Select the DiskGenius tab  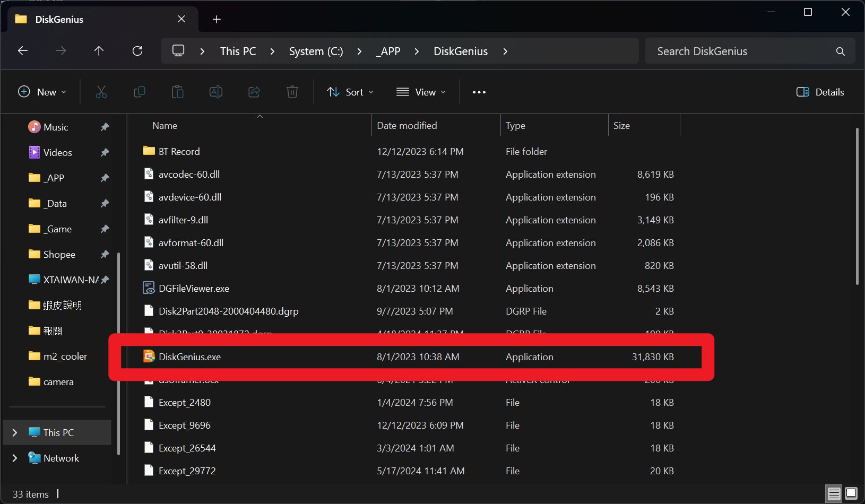(103, 19)
